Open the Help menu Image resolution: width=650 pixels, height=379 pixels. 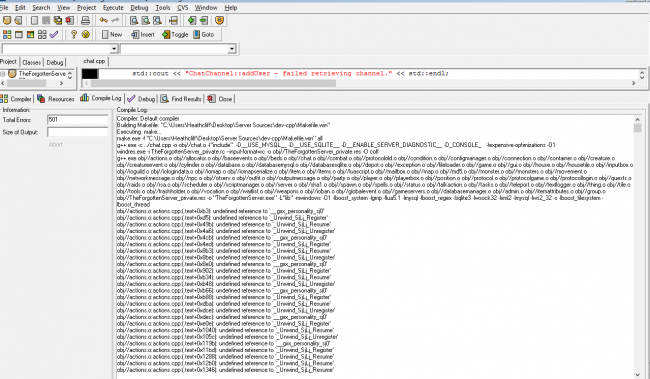click(231, 7)
